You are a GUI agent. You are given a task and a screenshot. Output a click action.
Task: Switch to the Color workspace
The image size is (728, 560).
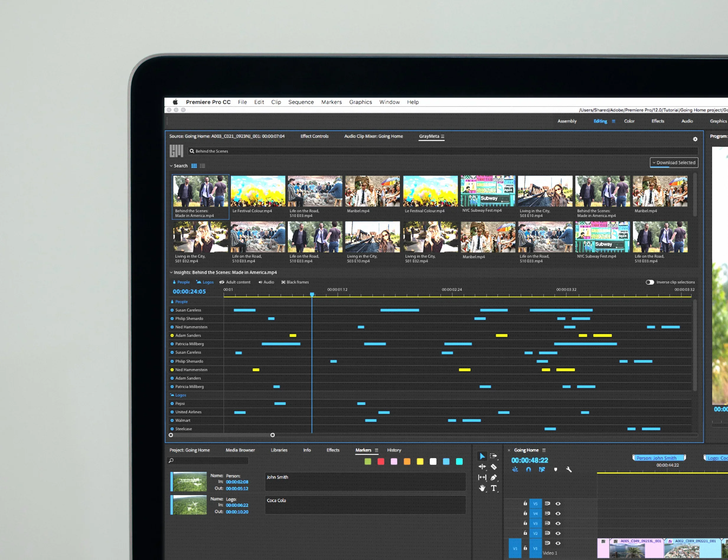click(x=629, y=121)
